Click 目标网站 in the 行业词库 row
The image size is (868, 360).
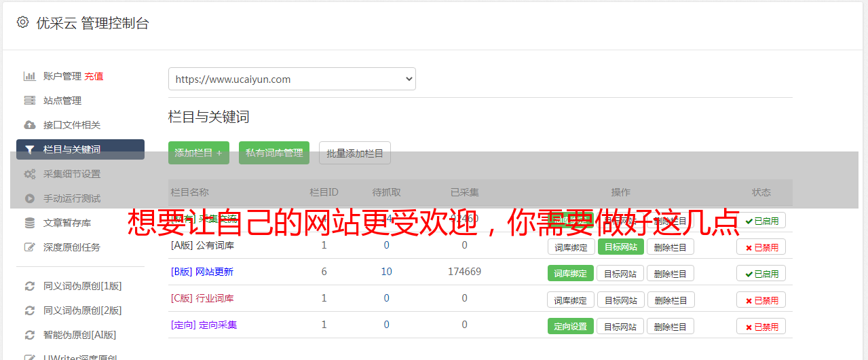click(x=620, y=300)
